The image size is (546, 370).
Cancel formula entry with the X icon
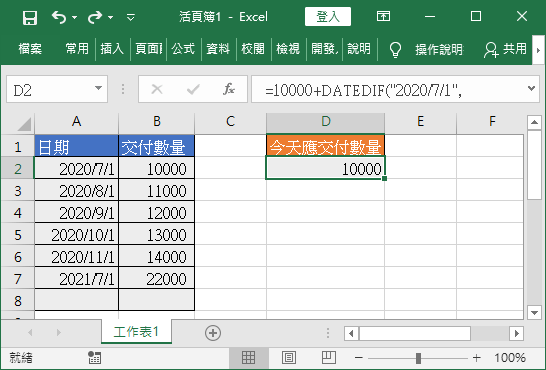(157, 89)
